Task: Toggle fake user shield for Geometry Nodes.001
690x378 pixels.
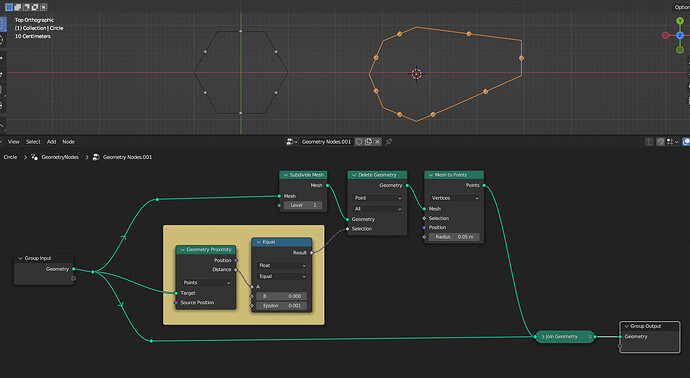Action: click(x=359, y=142)
